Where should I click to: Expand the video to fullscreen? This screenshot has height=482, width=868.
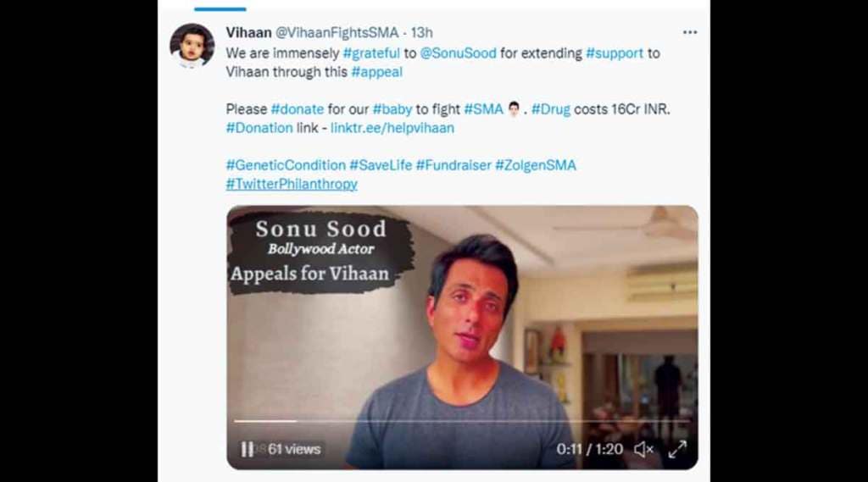click(677, 450)
